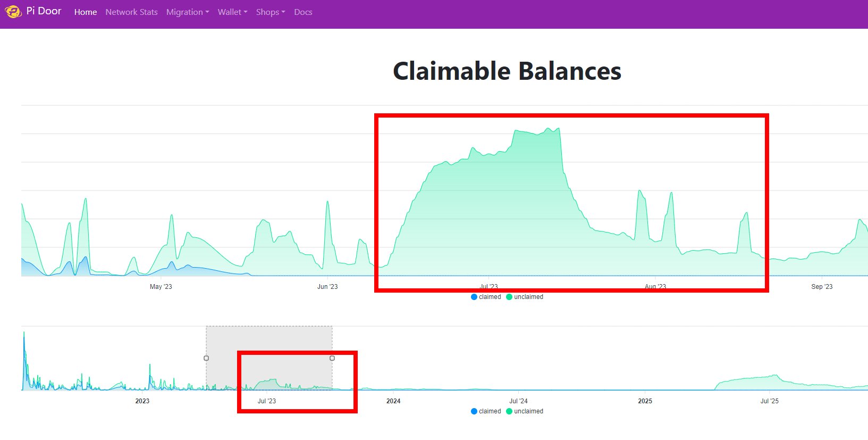Go to Network Stats page

[x=131, y=12]
